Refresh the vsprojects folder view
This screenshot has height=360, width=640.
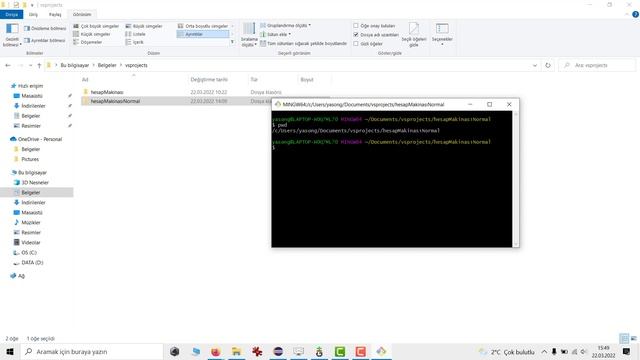[548, 65]
